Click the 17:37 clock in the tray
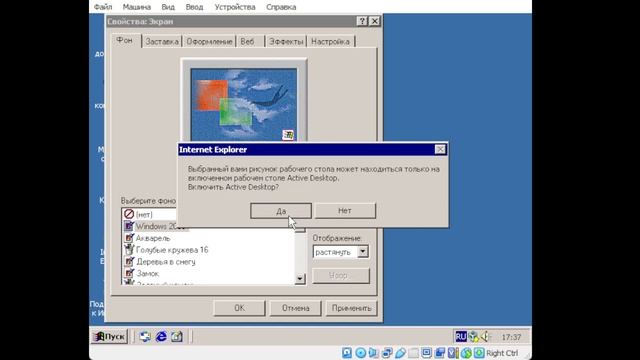 click(x=511, y=337)
